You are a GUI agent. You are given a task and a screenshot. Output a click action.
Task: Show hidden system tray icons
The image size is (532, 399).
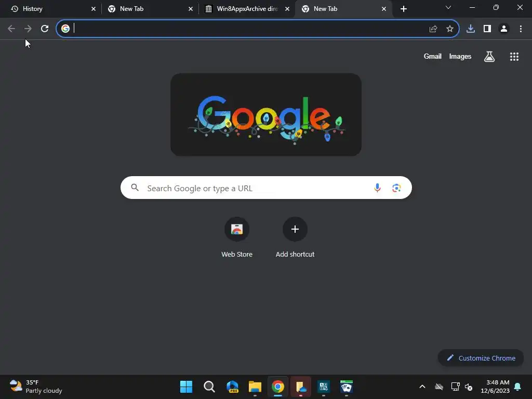422,387
